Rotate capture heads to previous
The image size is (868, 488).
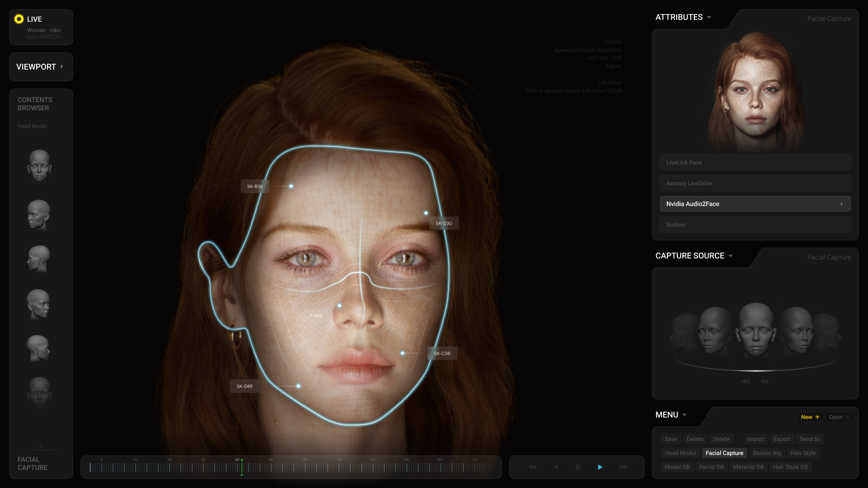745,381
